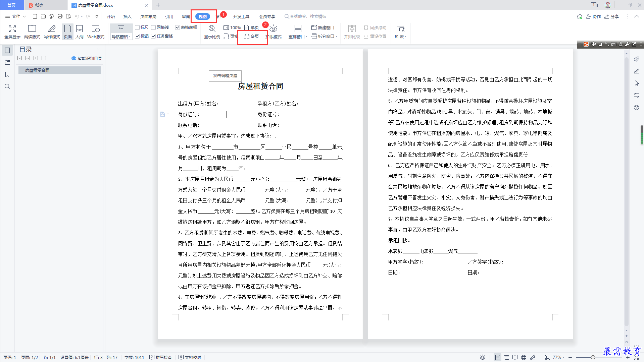Open the File (文件) menu dropdown
This screenshot has height=362, width=644.
coord(15,16)
